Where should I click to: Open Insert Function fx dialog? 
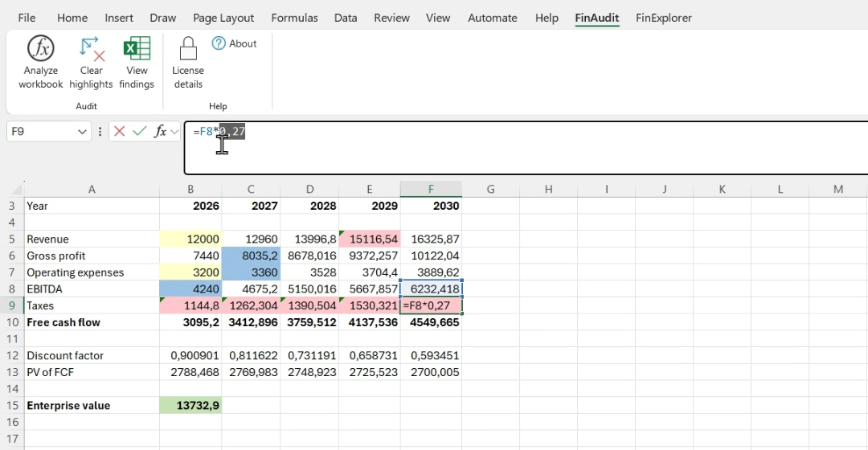[160, 131]
